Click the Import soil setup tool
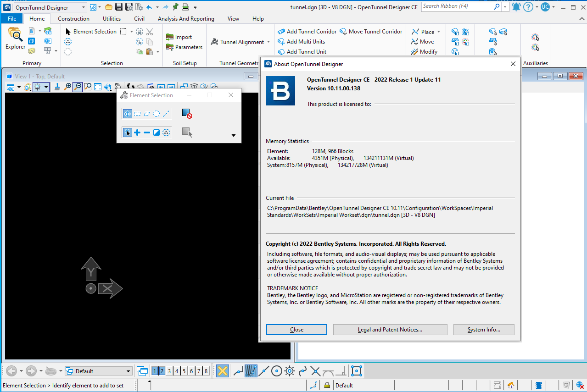587x392 pixels. click(179, 37)
